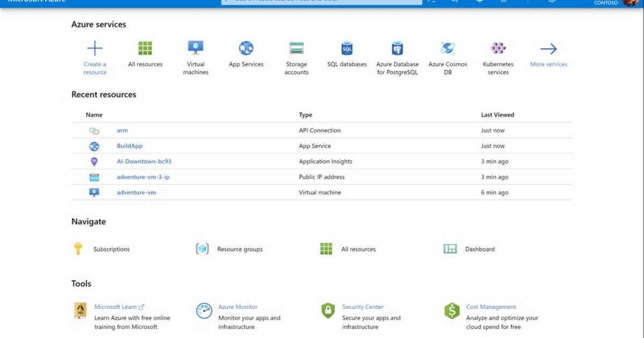Viewport: 644px width, 338px height.
Task: Click the Create a resource plus icon
Action: click(94, 47)
